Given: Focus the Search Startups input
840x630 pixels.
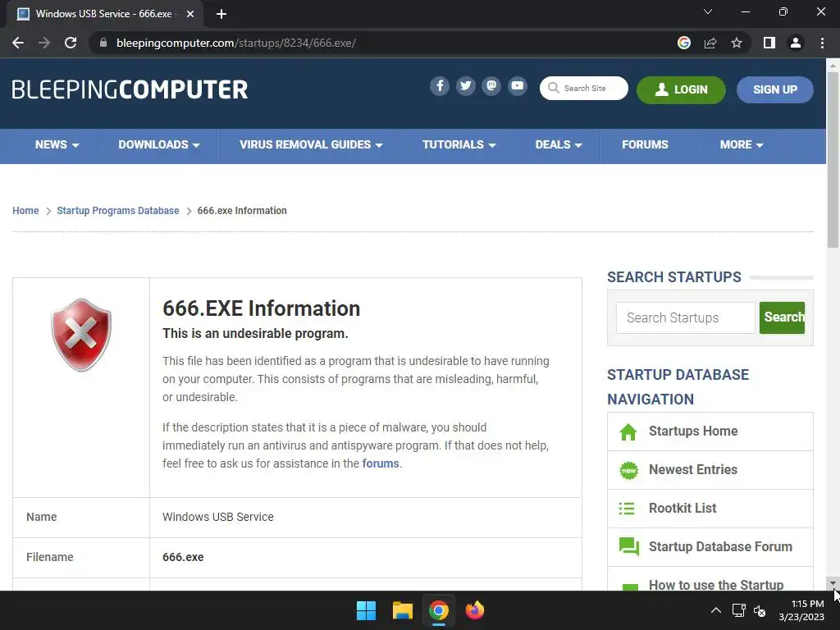Looking at the screenshot, I should click(685, 317).
